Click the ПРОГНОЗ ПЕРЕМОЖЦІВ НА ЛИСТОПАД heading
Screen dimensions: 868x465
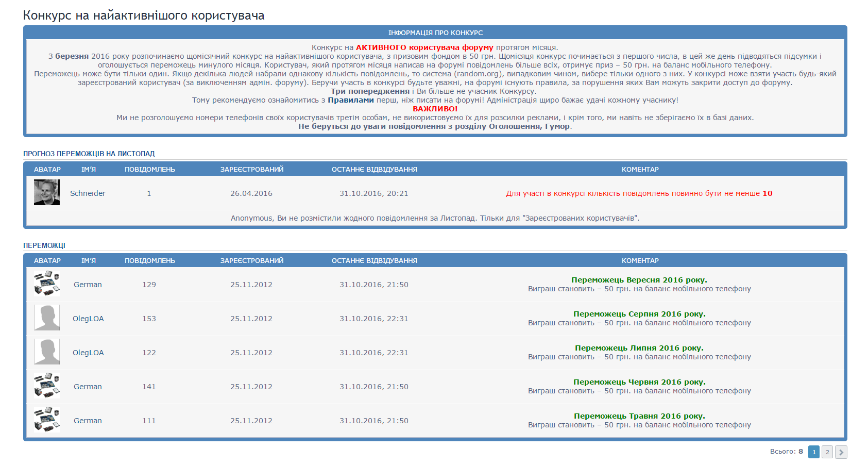(x=89, y=154)
